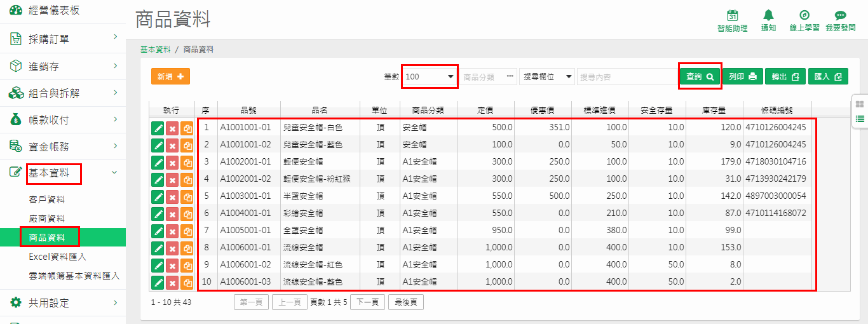
Task: Delete row A1002001-01 with the red x icon
Action: pos(172,162)
